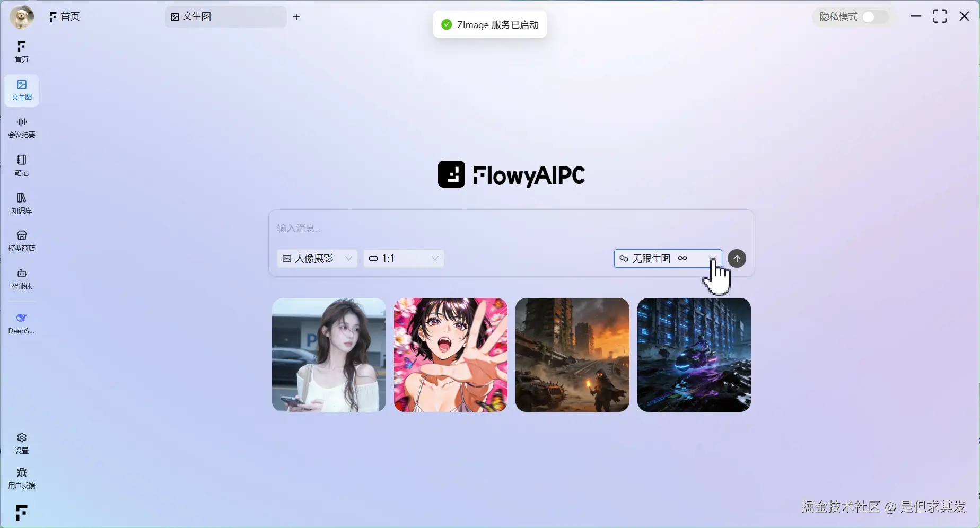Open the 首页 home icon in sidebar

21,51
